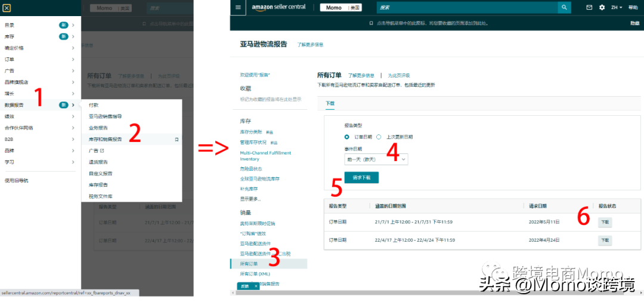Click the 请求下载 button

point(361,177)
